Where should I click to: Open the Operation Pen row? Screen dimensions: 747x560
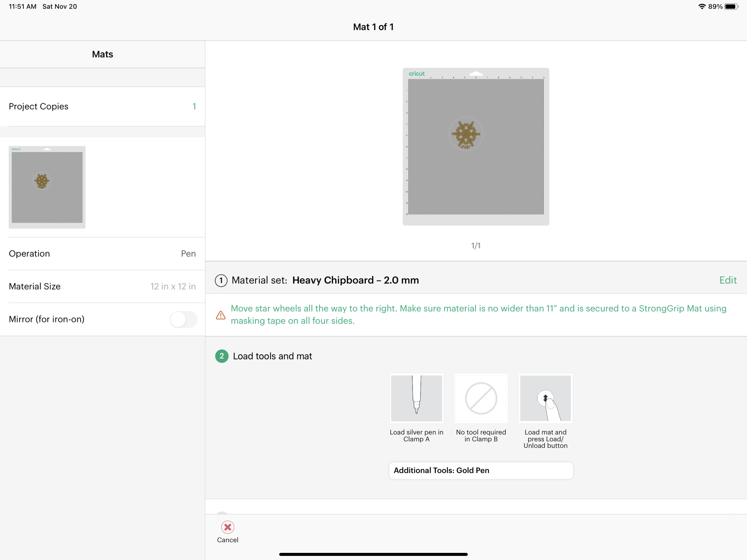(102, 254)
